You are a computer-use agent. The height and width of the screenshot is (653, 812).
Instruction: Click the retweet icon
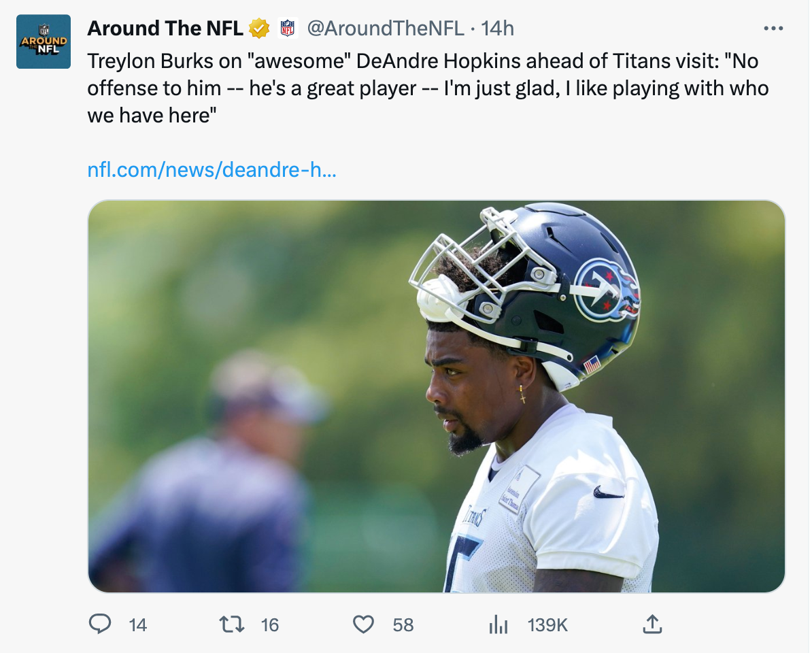(231, 624)
